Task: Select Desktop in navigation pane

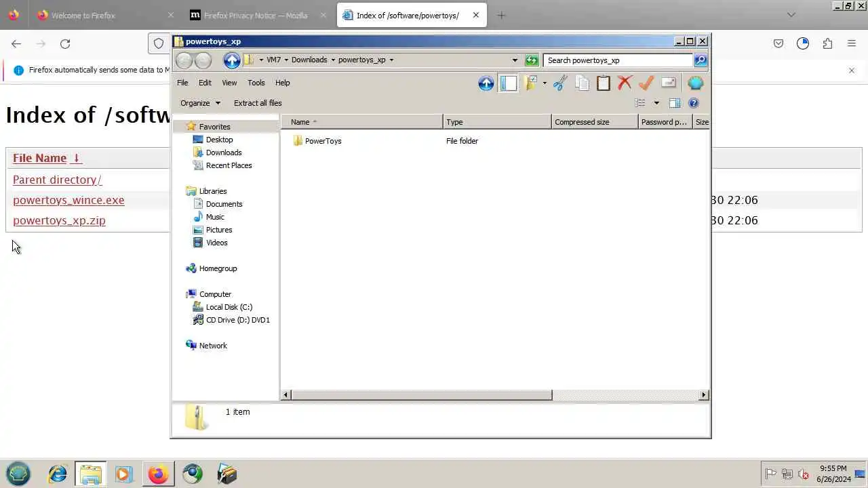Action: pos(219,140)
